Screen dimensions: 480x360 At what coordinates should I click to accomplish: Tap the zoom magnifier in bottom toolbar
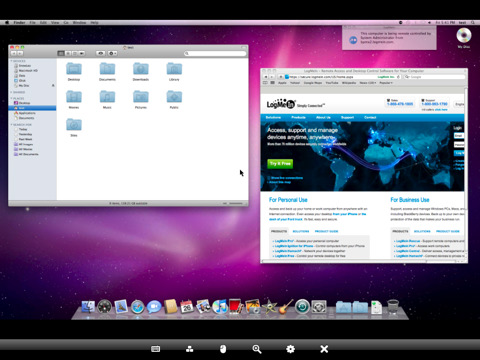[x=257, y=349]
